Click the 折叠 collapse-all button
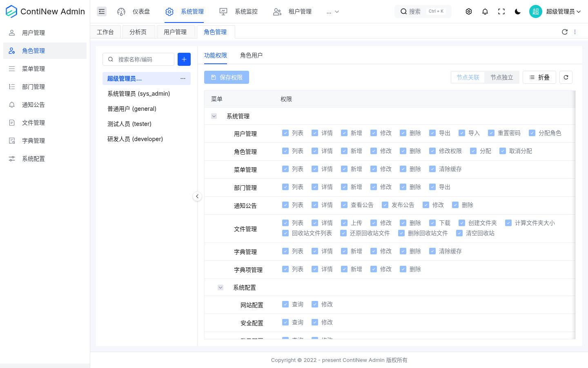 [539, 77]
